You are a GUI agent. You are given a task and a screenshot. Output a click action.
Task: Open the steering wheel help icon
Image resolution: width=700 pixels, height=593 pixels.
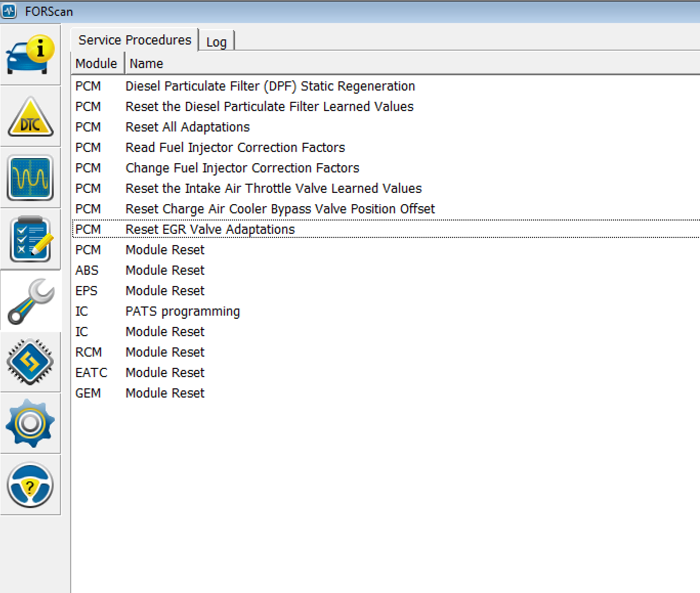[30, 485]
